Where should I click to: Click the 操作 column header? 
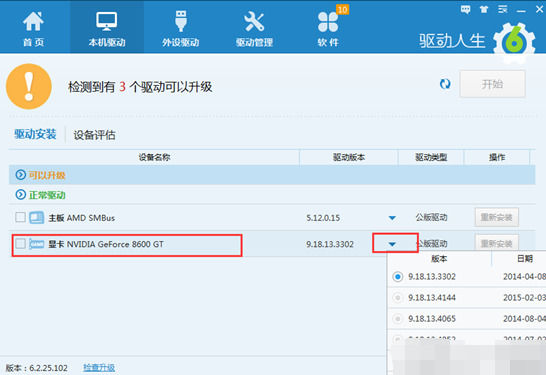(497, 157)
